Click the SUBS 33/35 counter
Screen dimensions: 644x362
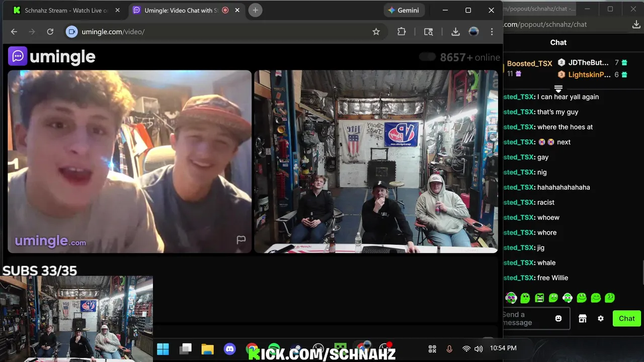(x=40, y=270)
